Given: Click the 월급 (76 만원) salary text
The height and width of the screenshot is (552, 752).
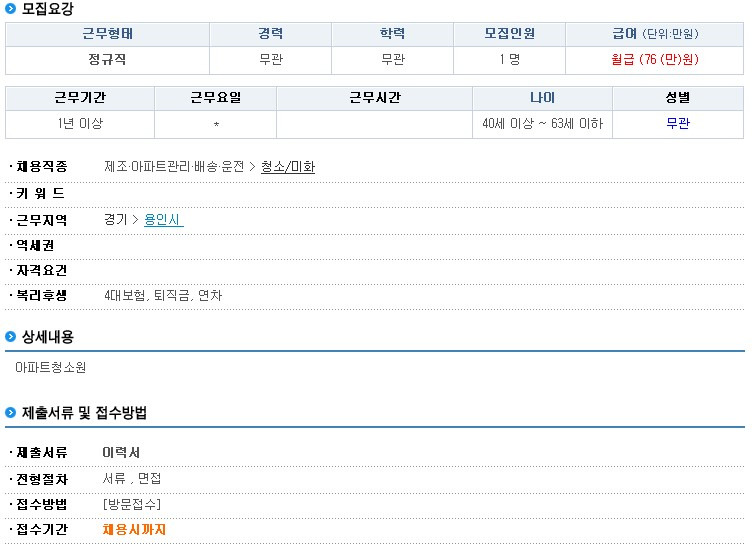Looking at the screenshot, I should click(654, 59).
